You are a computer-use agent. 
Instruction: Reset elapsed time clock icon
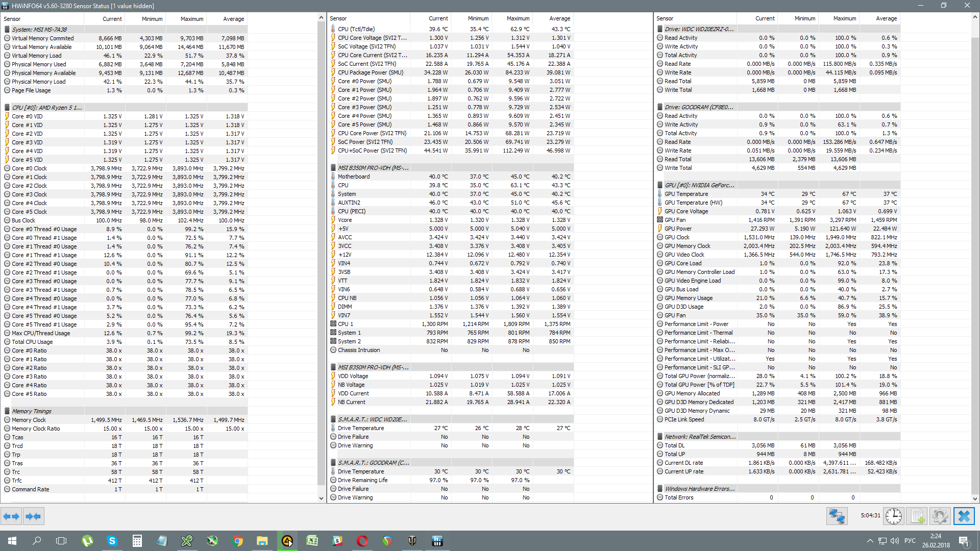click(893, 516)
